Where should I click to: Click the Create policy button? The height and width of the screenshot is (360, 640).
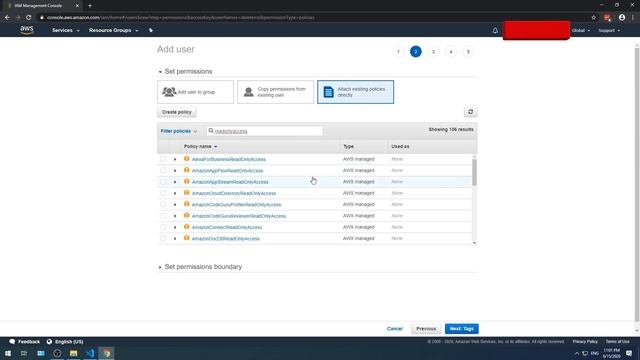point(176,112)
